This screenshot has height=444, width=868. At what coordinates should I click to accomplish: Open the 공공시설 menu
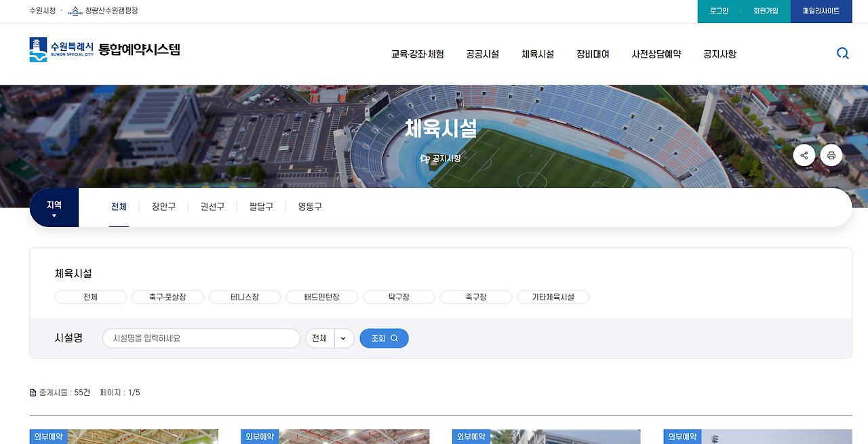pyautogui.click(x=483, y=54)
